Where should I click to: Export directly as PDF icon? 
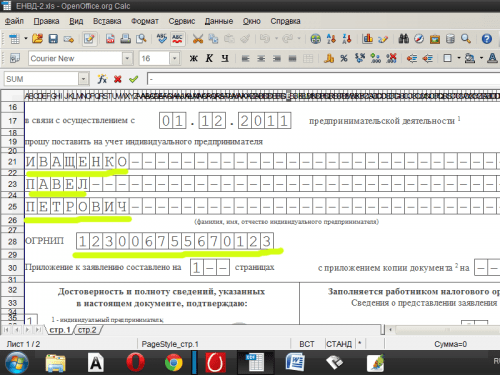[x=110, y=39]
